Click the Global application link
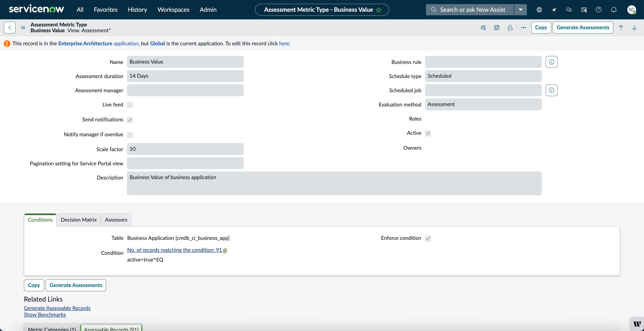 157,43
